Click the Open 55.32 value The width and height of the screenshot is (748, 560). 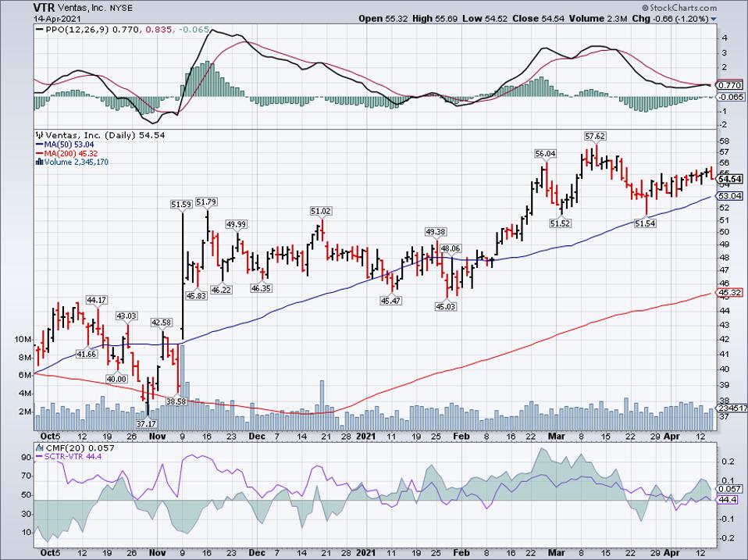tap(383, 19)
